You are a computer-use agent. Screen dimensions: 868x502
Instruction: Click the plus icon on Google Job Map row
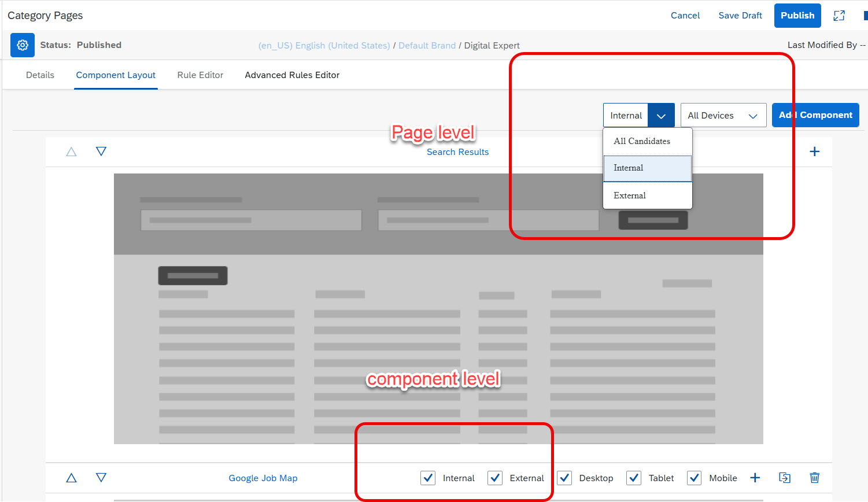755,478
